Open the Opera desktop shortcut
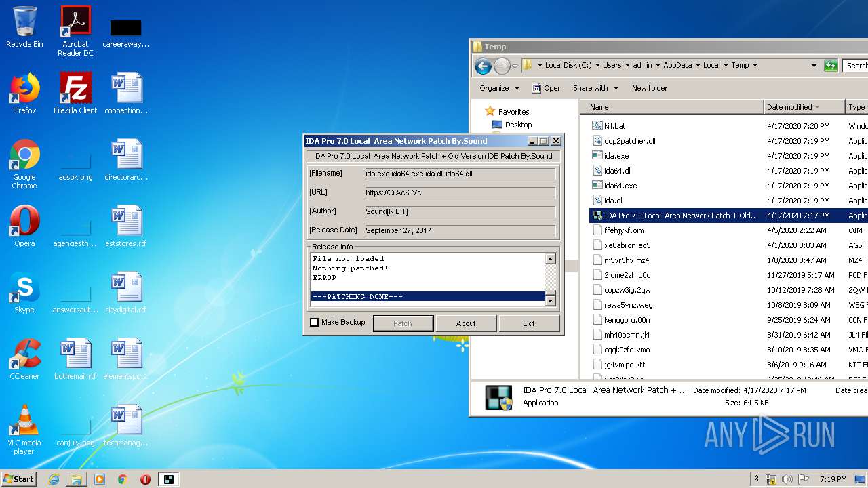 pyautogui.click(x=24, y=226)
